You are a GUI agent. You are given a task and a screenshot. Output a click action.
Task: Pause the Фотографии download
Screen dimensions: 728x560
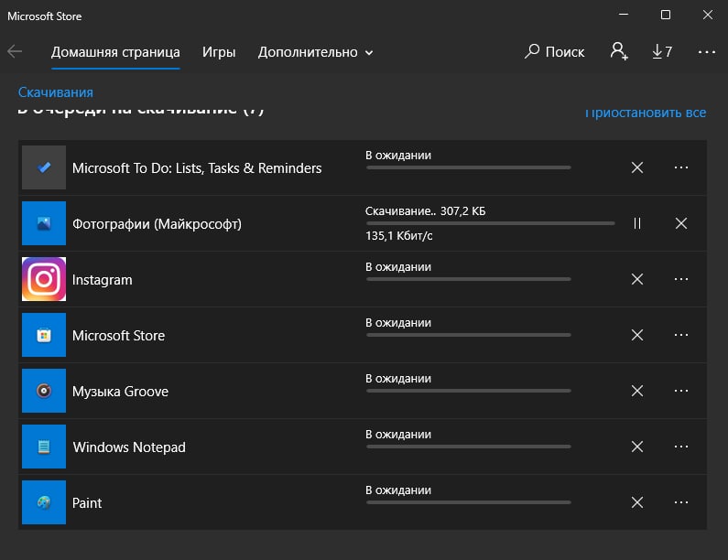(x=637, y=223)
